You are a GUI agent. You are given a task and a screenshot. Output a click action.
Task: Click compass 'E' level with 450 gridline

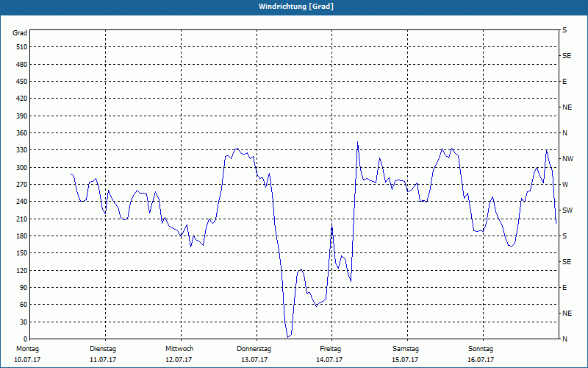(564, 82)
